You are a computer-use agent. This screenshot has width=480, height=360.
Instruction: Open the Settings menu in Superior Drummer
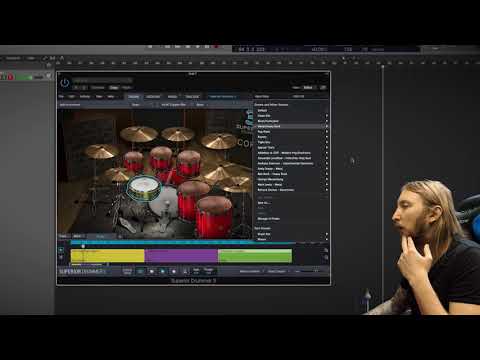[85, 97]
